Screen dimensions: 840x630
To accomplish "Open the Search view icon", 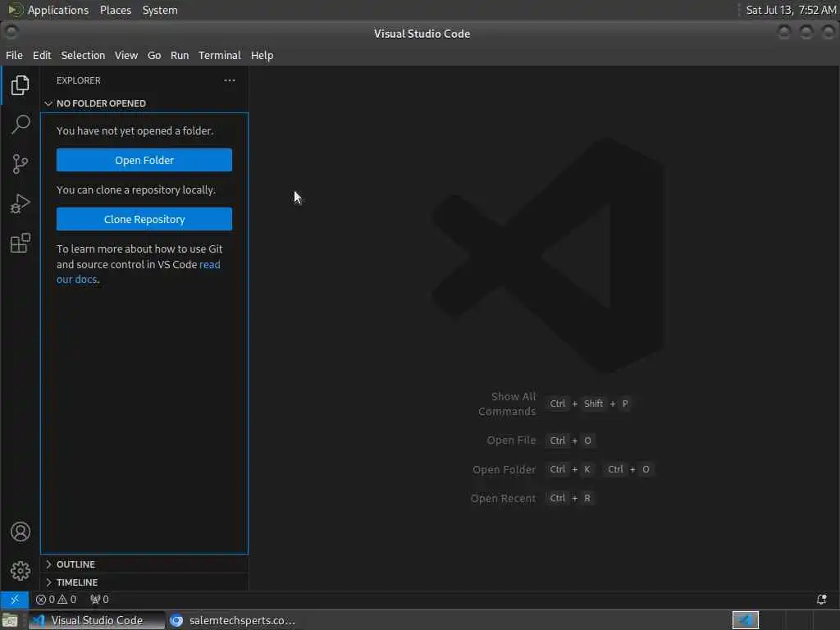I will [20, 125].
